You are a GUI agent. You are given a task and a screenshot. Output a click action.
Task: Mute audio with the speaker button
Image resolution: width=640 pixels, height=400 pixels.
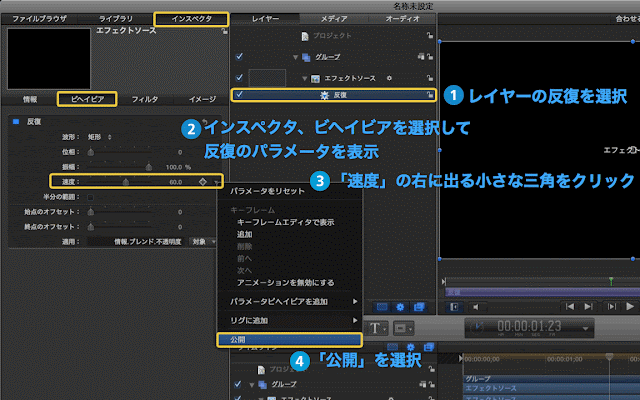click(475, 307)
